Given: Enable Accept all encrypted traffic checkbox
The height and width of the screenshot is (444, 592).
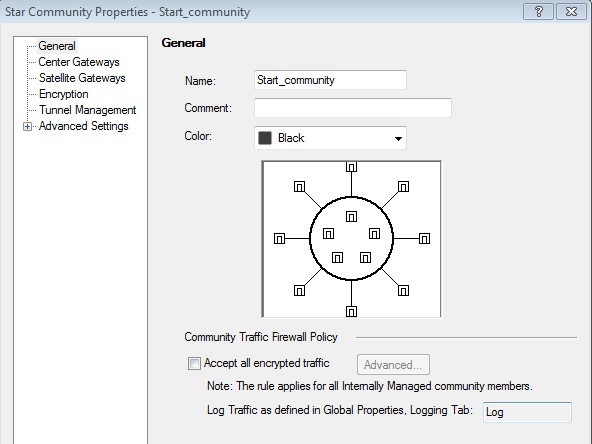Looking at the screenshot, I should click(x=194, y=364).
